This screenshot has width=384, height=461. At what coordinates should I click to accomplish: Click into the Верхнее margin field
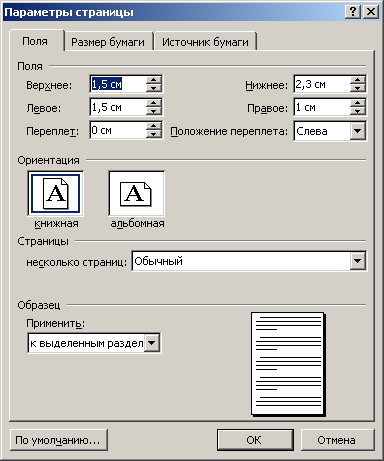(x=118, y=84)
